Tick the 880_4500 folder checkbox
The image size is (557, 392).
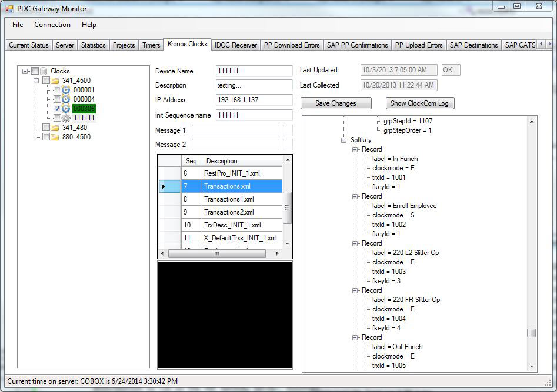(x=46, y=137)
